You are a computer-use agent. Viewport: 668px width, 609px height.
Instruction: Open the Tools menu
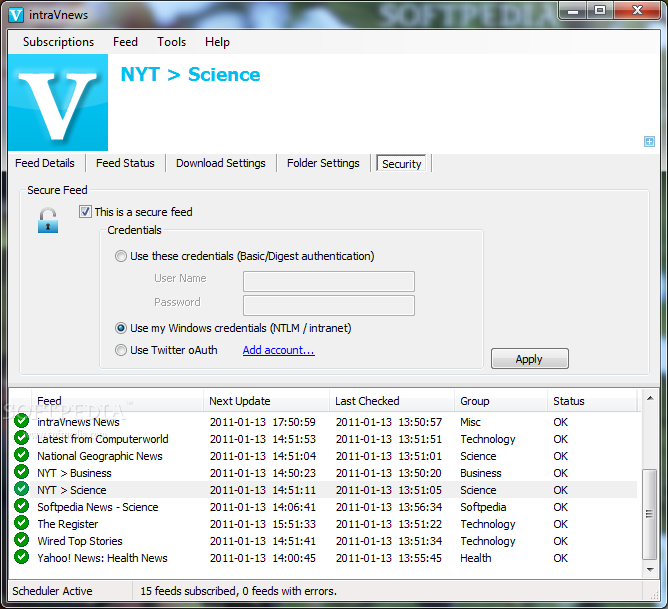point(171,42)
